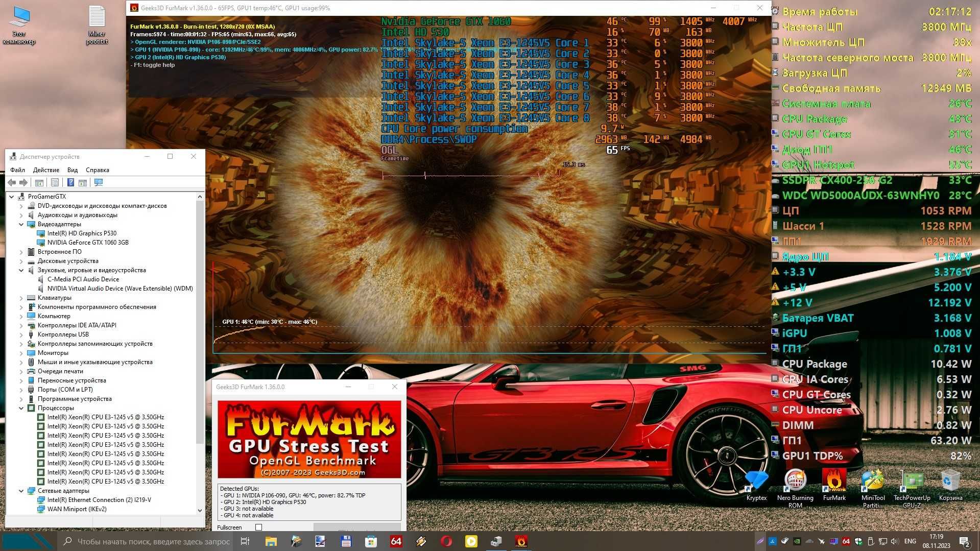Open the Действие menu
Screen dimensions: 980x551
point(46,170)
